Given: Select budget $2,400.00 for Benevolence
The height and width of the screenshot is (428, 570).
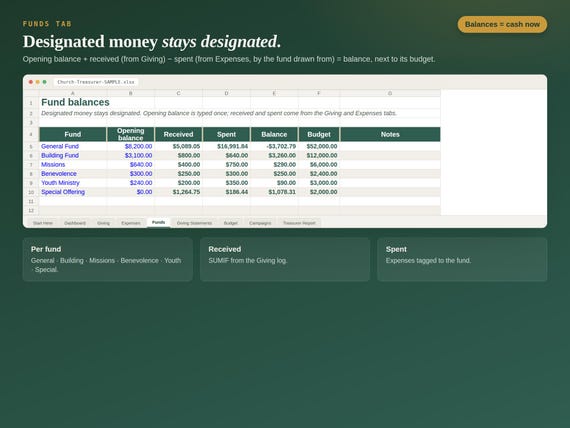Looking at the screenshot, I should [x=319, y=173].
